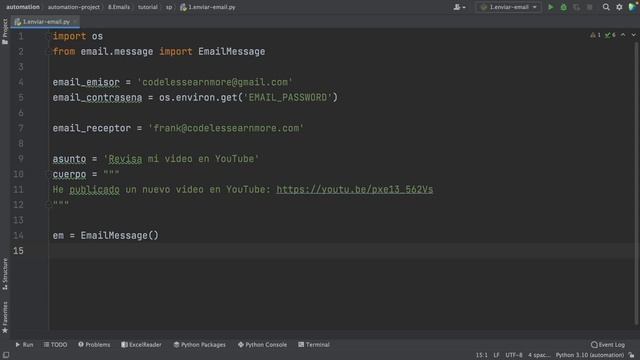Screen dimensions: 640x360
Task: Collapse the cuerpo string fold marker on line 10
Action: 49,174
